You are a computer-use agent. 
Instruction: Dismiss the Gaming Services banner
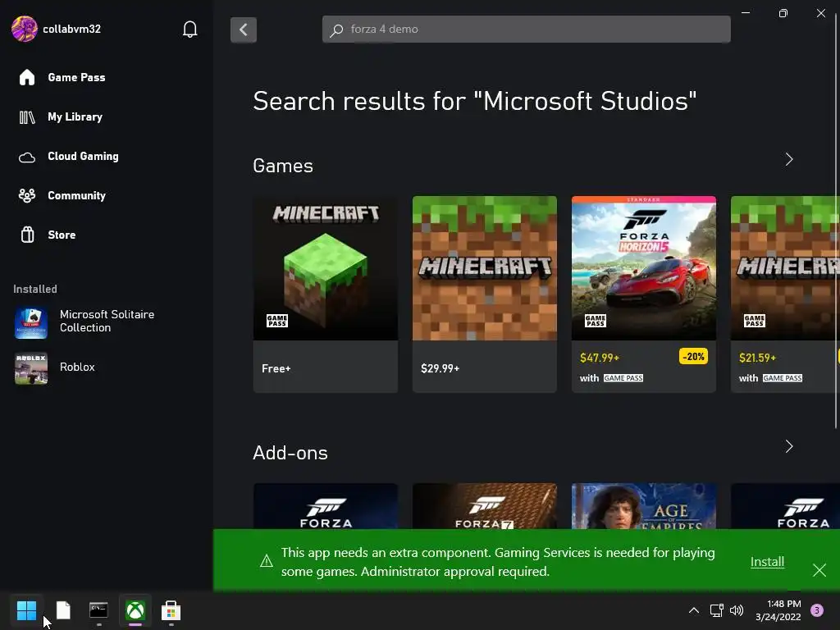819,570
